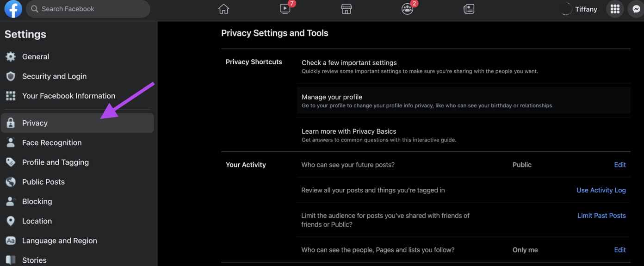Viewport: 644px width, 266px height.
Task: Click Use Activity Log link
Action: 601,190
